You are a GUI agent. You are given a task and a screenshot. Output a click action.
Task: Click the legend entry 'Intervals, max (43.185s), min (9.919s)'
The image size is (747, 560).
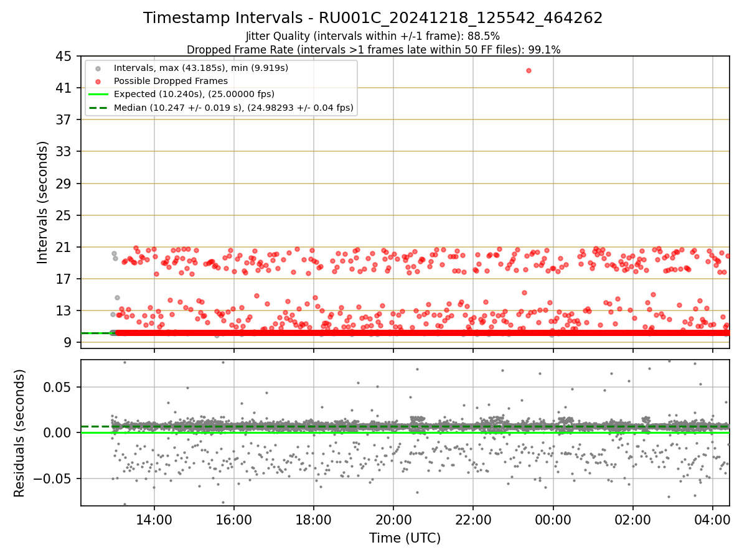tap(201, 67)
